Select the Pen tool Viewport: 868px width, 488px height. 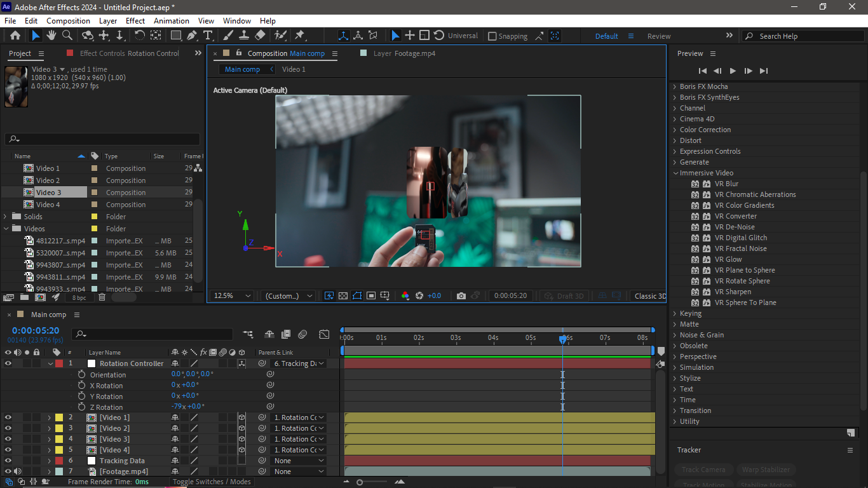(x=192, y=36)
